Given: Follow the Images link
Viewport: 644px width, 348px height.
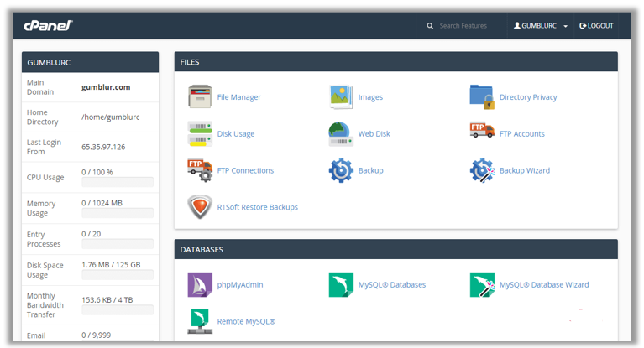Looking at the screenshot, I should pyautogui.click(x=370, y=97).
